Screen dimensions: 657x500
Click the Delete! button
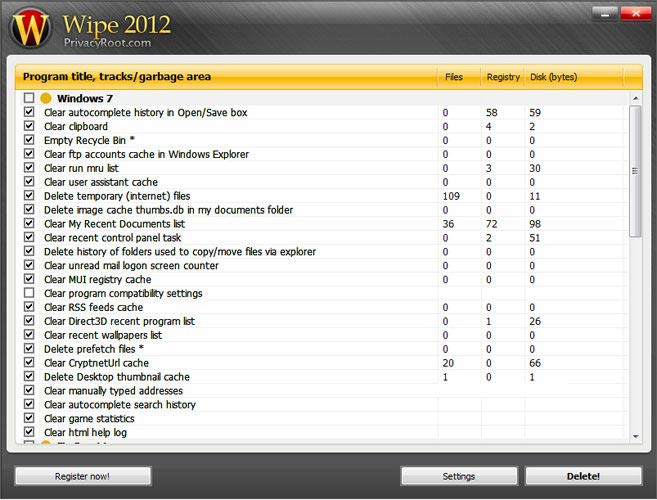[583, 476]
